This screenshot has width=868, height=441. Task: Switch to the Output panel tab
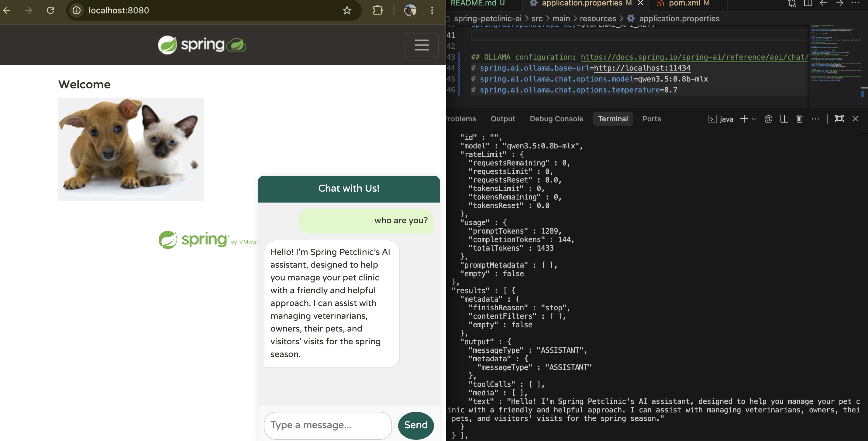point(503,119)
